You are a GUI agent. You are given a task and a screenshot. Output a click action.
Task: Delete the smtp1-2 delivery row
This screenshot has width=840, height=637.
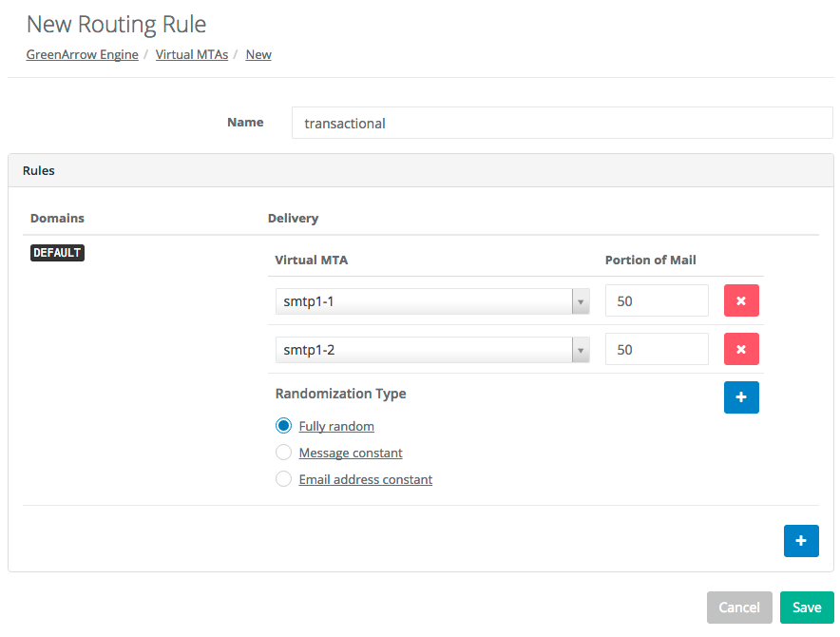click(741, 350)
